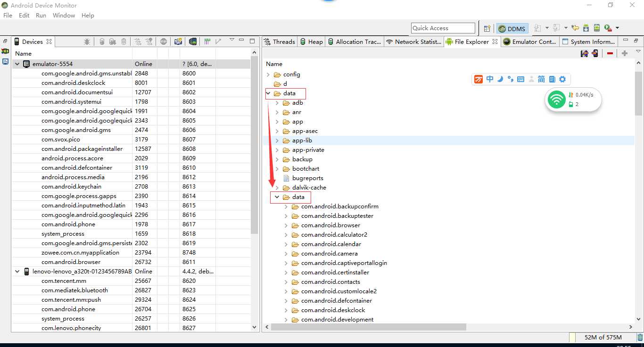Toggle punctuation mode on IME bar
This screenshot has height=347, width=644.
pos(511,79)
